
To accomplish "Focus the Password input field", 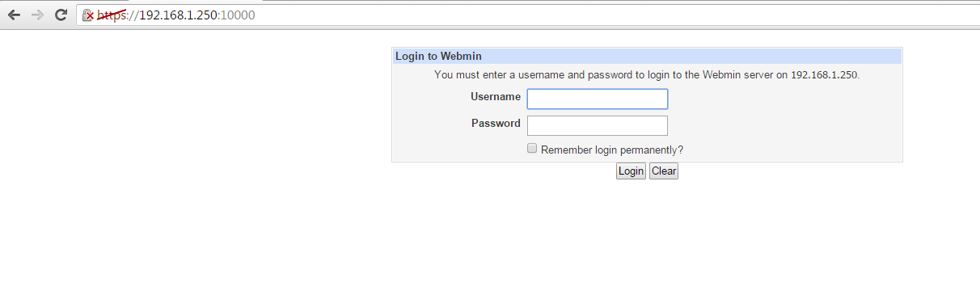I will (598, 125).
